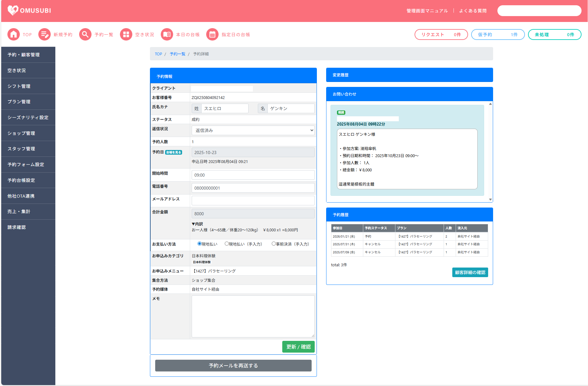Click the 更新 / 確認 button
This screenshot has width=588, height=386.
pos(298,347)
